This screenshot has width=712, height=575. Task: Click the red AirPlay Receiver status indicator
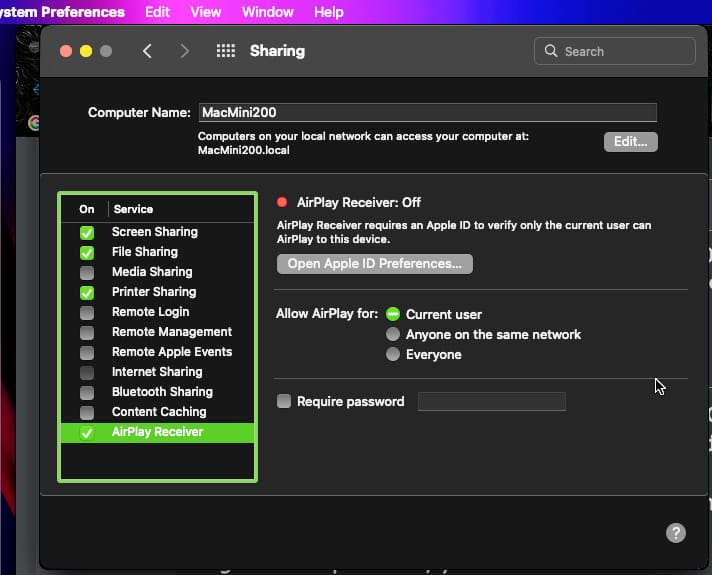click(x=282, y=202)
